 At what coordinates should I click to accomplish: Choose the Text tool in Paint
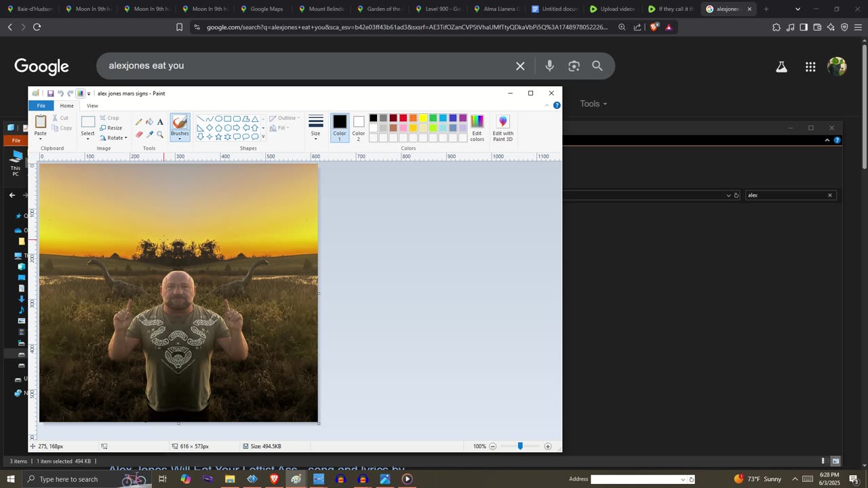click(x=160, y=122)
